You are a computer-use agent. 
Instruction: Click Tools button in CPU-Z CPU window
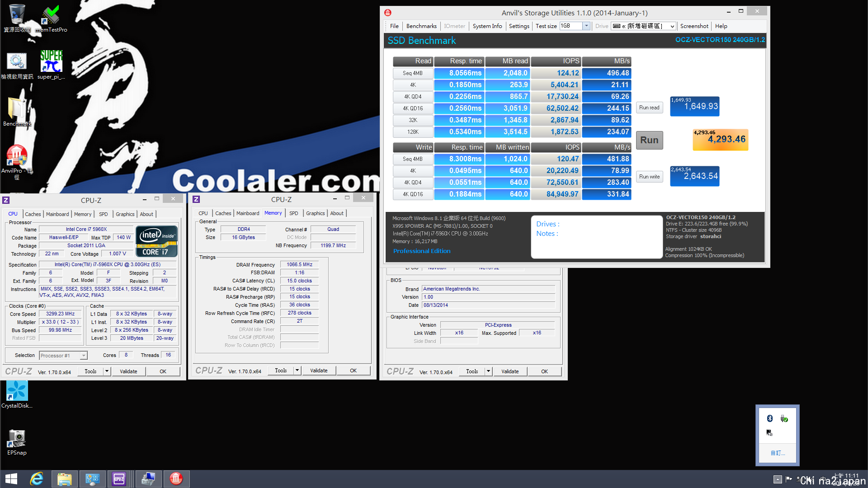[x=90, y=371]
